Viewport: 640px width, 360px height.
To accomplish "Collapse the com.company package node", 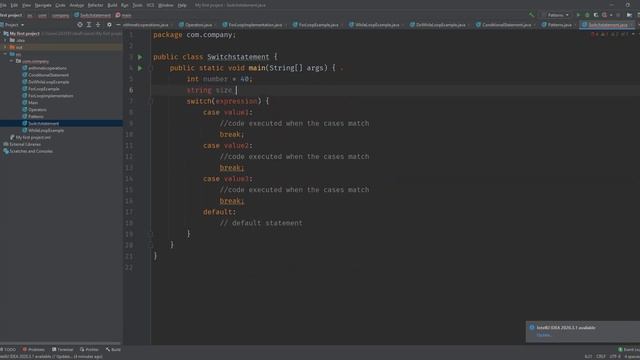I will (11, 61).
